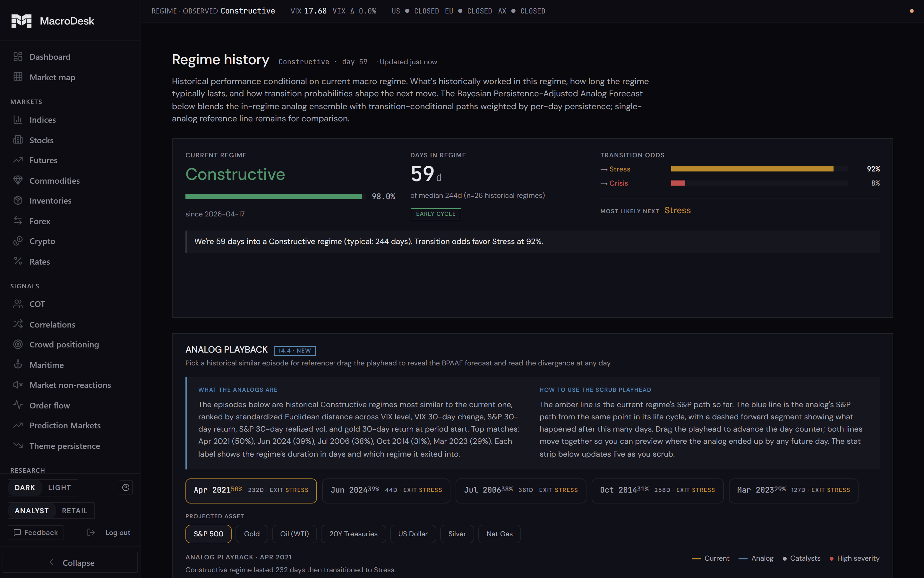The height and width of the screenshot is (578, 924).
Task: Click the Rates percent icon
Action: click(x=18, y=261)
